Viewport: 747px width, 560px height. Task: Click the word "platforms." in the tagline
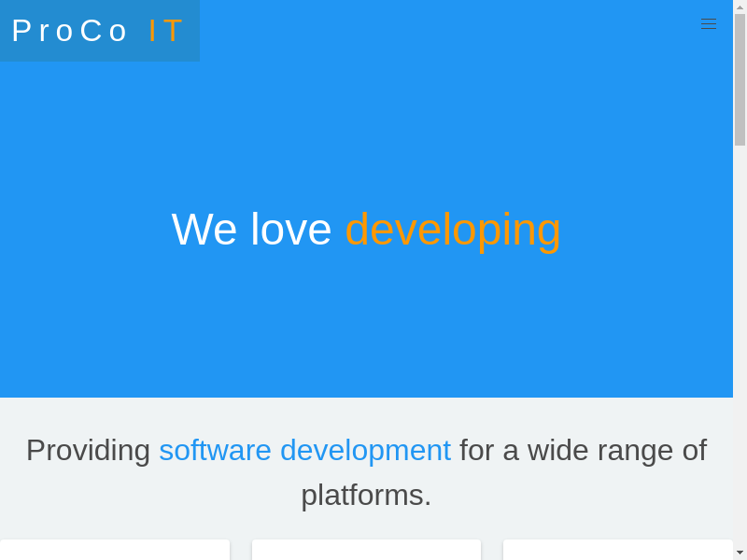tap(366, 495)
